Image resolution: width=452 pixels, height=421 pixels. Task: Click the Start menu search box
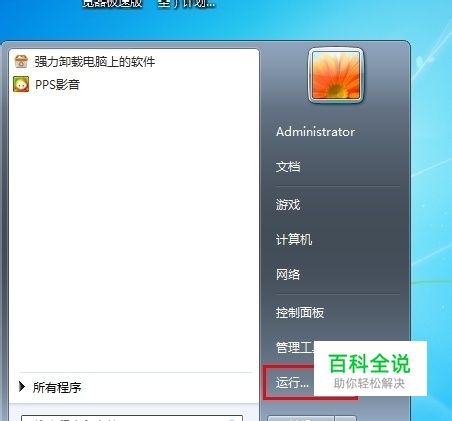[132, 418]
